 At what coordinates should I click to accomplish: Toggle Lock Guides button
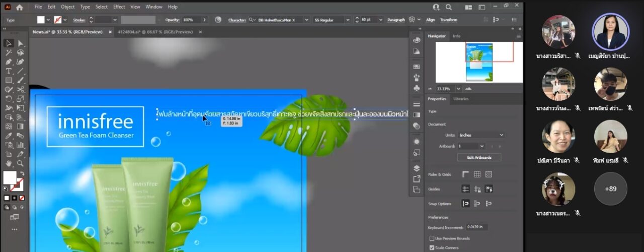tap(477, 189)
